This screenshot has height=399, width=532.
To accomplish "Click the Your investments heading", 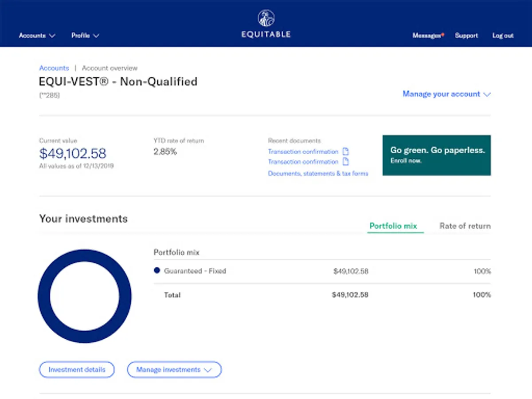I will click(83, 219).
